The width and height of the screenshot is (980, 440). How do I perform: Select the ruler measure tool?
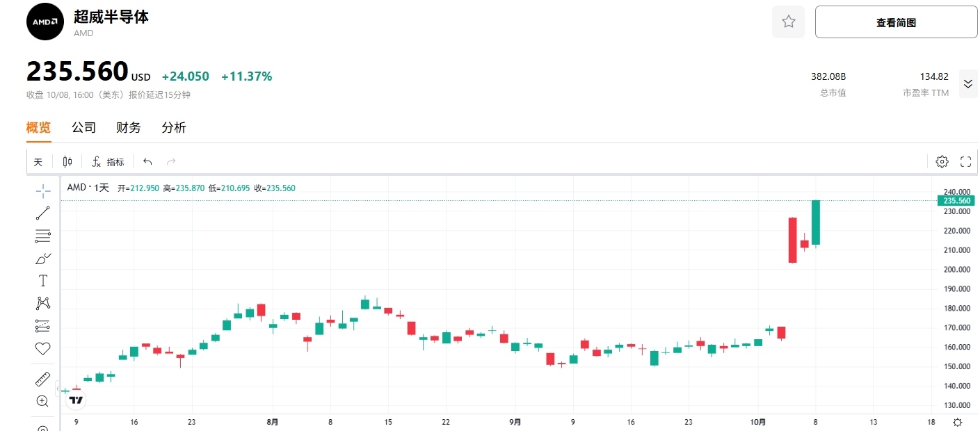click(x=43, y=380)
